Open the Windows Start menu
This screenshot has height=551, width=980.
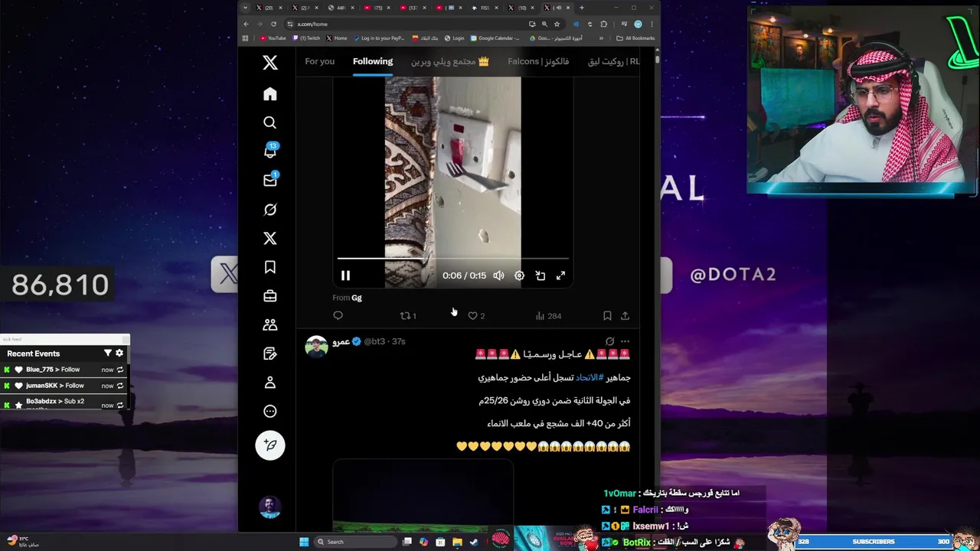[304, 542]
